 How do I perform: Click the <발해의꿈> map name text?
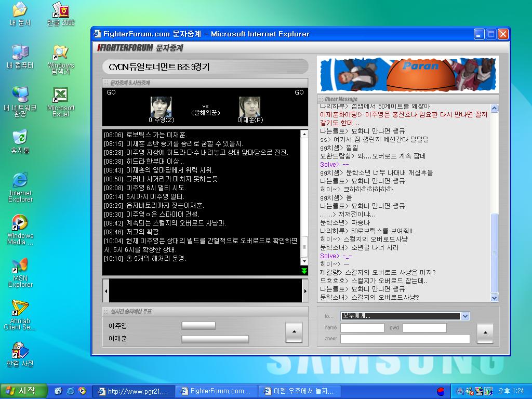(x=205, y=113)
